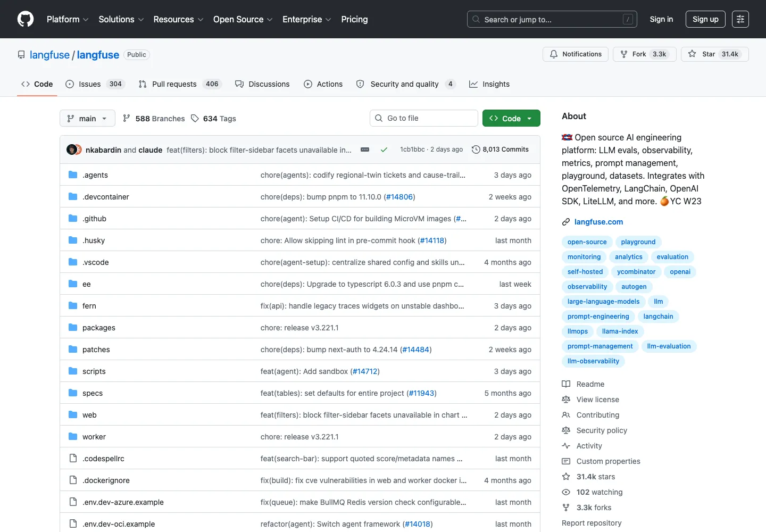The image size is (766, 532).
Task: Expand the Enterprise menu
Action: (307, 19)
